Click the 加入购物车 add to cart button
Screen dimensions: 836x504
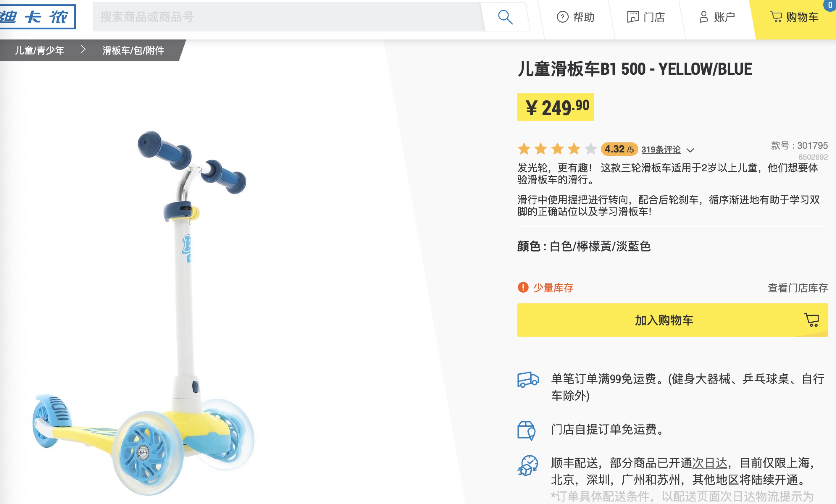click(672, 320)
